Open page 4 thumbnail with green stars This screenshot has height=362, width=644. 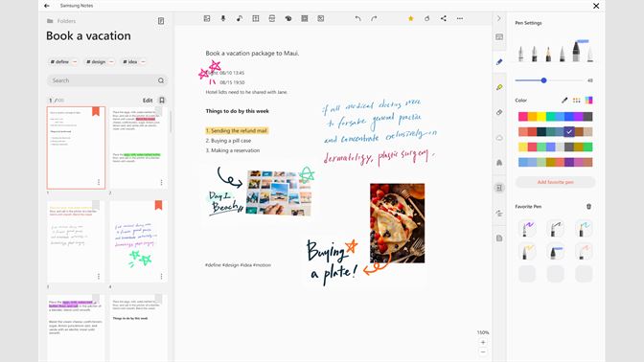coord(138,241)
